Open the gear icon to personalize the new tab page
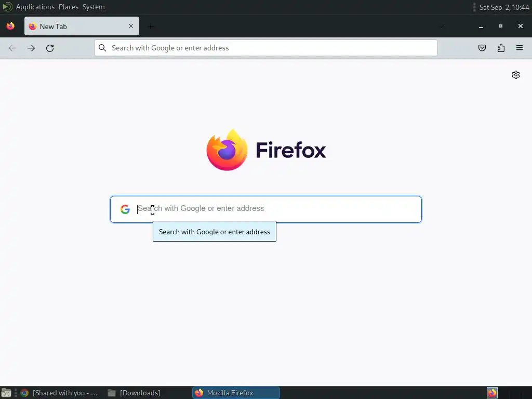The width and height of the screenshot is (532, 399). click(x=516, y=75)
